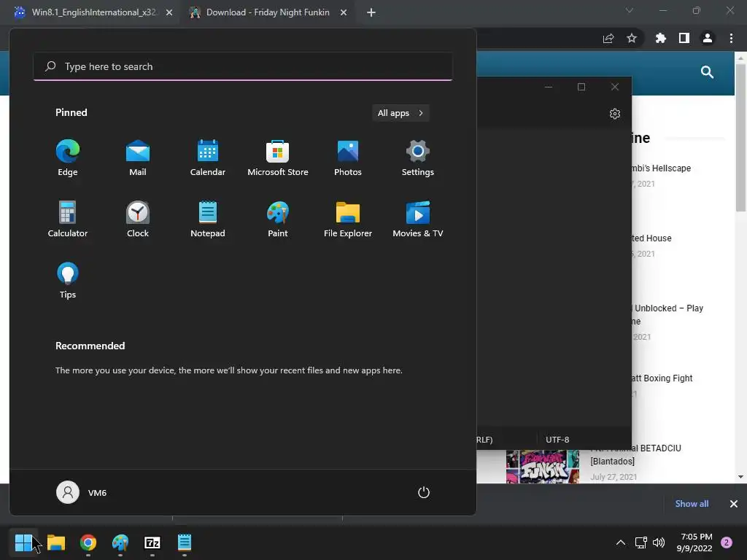Switch to the Win8.1_EnglishInternational tab

[x=94, y=12]
